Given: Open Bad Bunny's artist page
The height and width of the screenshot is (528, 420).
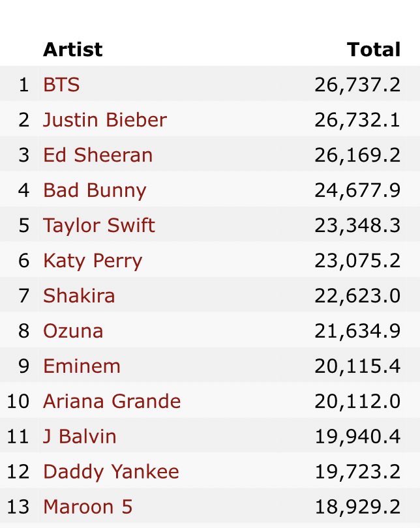Looking at the screenshot, I should pos(95,190).
